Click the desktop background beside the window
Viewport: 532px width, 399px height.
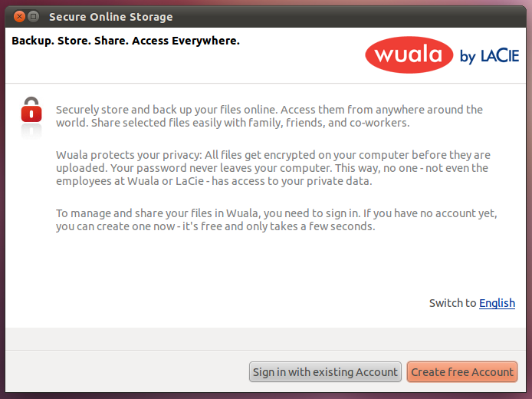(529, 204)
